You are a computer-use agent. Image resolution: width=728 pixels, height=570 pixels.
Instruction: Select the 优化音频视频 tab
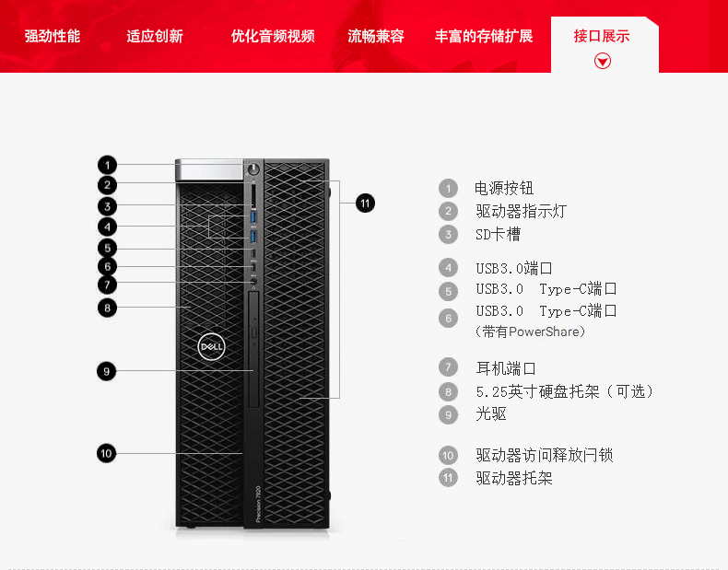(273, 36)
